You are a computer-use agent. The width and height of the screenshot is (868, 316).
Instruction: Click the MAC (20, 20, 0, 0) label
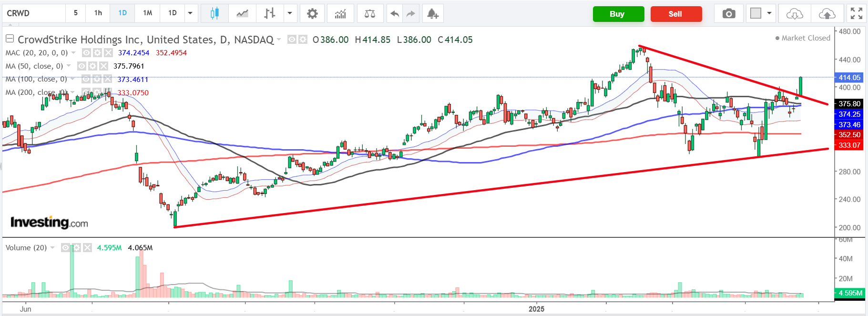[x=37, y=53]
